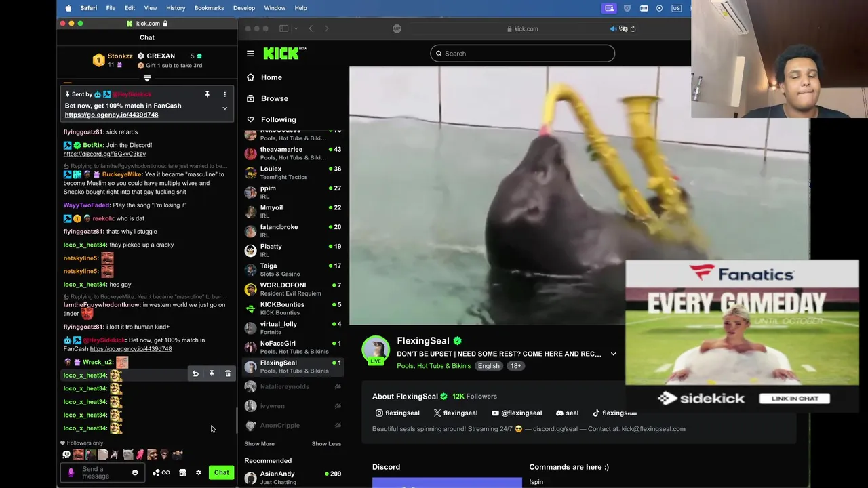Open chat settings gear

pyautogui.click(x=198, y=472)
